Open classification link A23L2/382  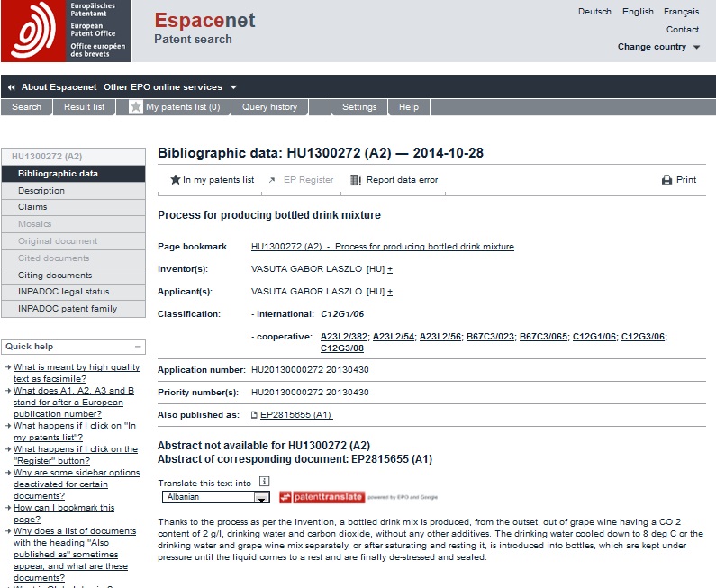(x=344, y=337)
